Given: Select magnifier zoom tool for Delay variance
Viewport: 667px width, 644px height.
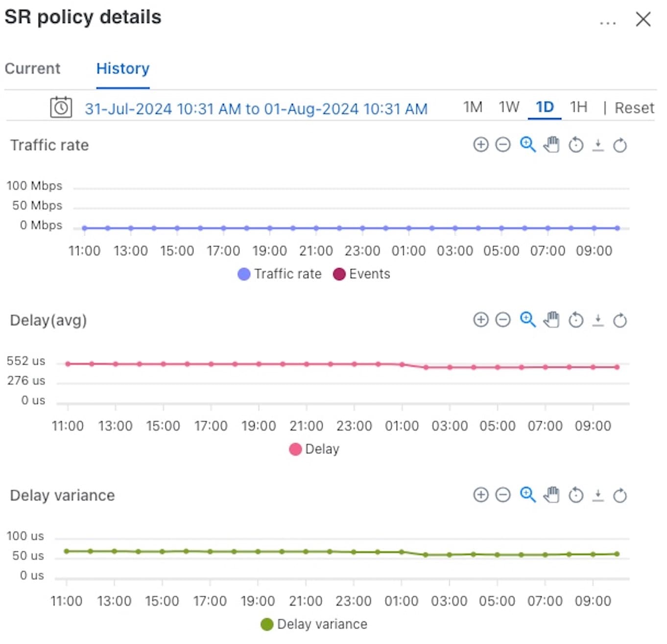Looking at the screenshot, I should tap(527, 495).
